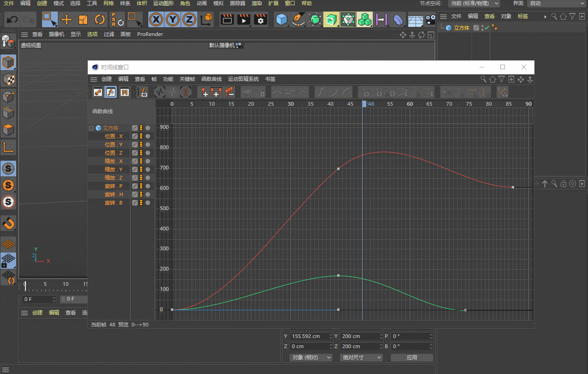The width and height of the screenshot is (588, 374).
Task: Switch timeline to Dope Sheet key mode
Action: tap(97, 92)
